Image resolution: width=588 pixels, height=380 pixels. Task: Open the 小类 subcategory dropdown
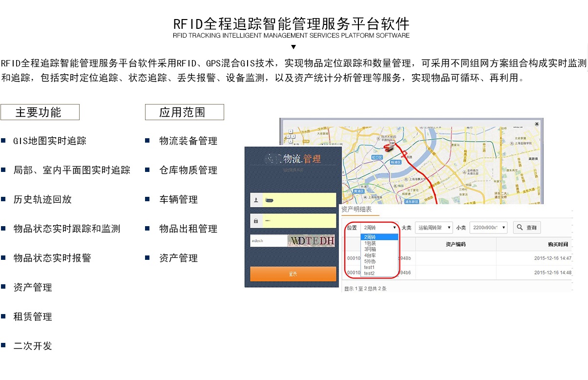pyautogui.click(x=488, y=228)
